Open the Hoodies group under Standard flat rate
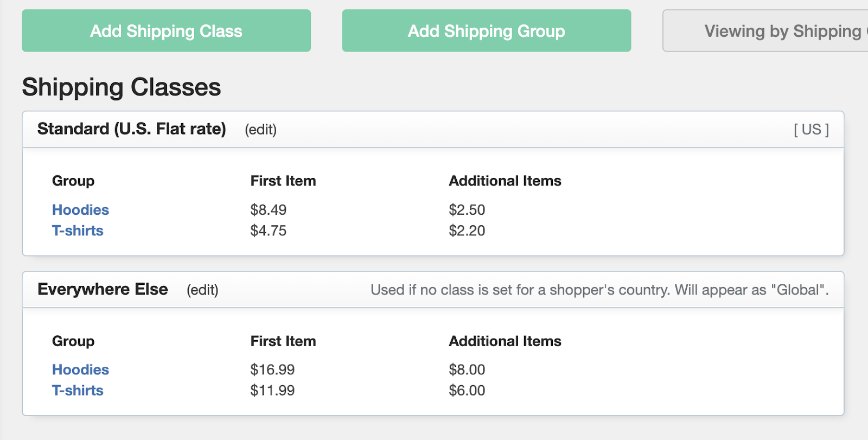Screen dimensions: 868x440 coord(80,210)
